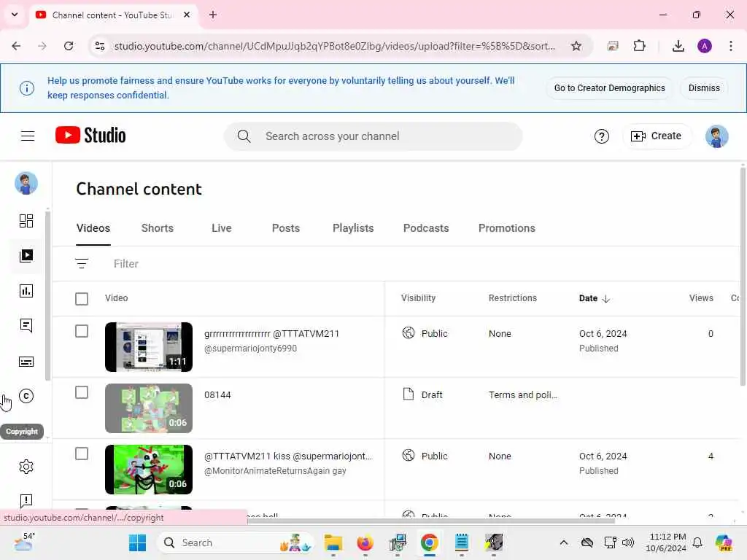Dismiss the demographics banner
Image resolution: width=747 pixels, height=560 pixels.
pos(704,88)
